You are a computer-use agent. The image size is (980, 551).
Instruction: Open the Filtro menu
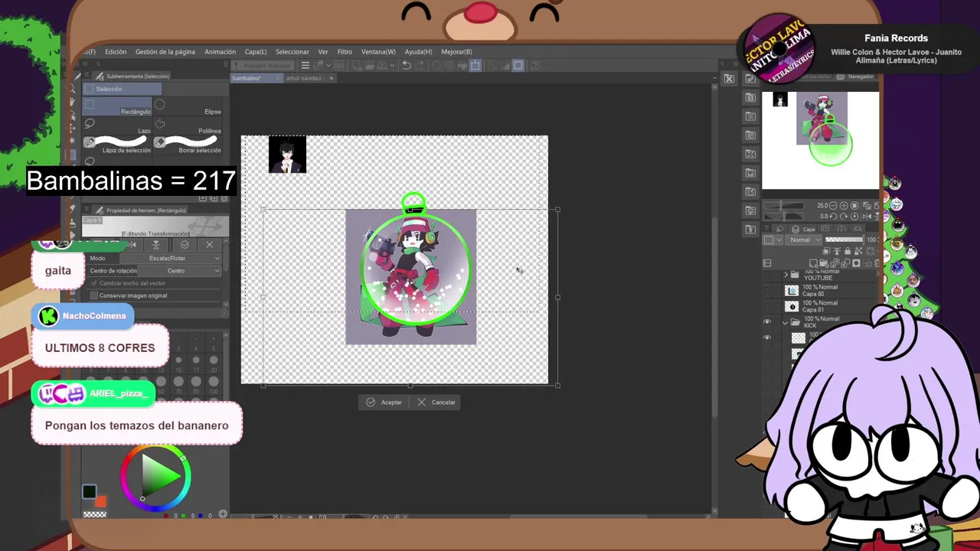coord(345,52)
